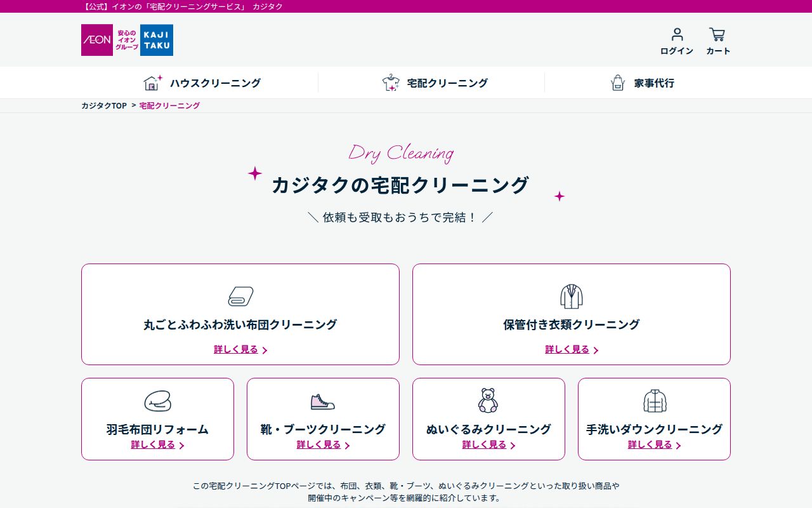
Task: Click the KAJI TAKU logo
Action: coord(157,40)
